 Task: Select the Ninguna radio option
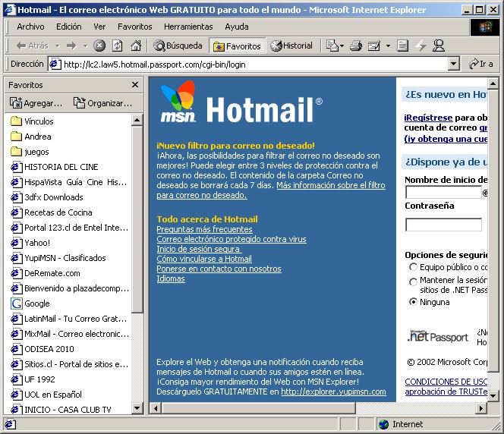[413, 302]
